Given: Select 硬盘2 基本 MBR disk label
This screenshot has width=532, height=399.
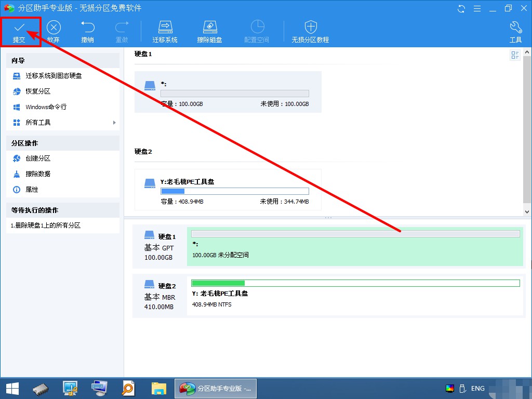Looking at the screenshot, I should pos(160,296).
